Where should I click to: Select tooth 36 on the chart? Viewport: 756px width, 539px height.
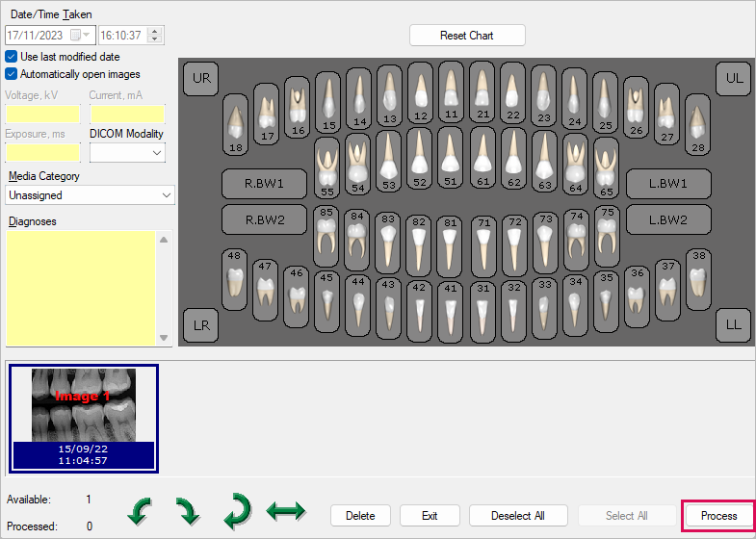(637, 296)
